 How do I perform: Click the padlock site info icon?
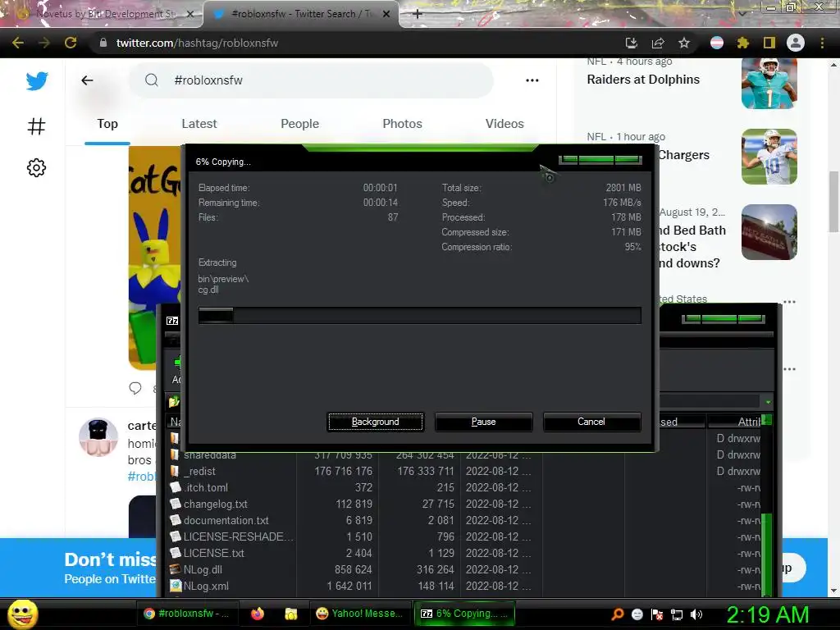[103, 43]
